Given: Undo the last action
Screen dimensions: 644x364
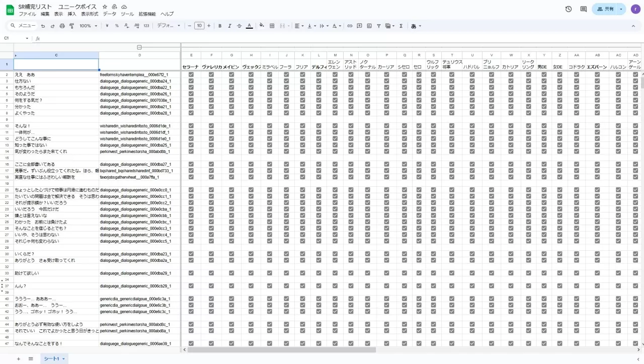Looking at the screenshot, I should [x=43, y=26].
